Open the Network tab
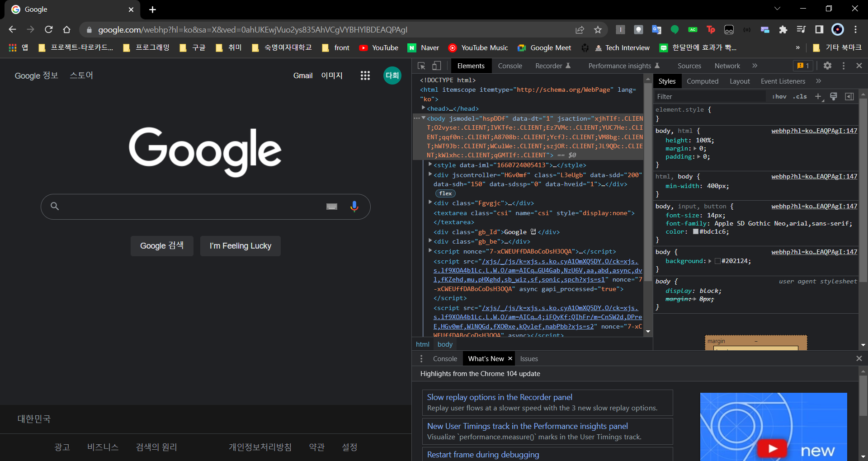The image size is (868, 461). (x=727, y=66)
